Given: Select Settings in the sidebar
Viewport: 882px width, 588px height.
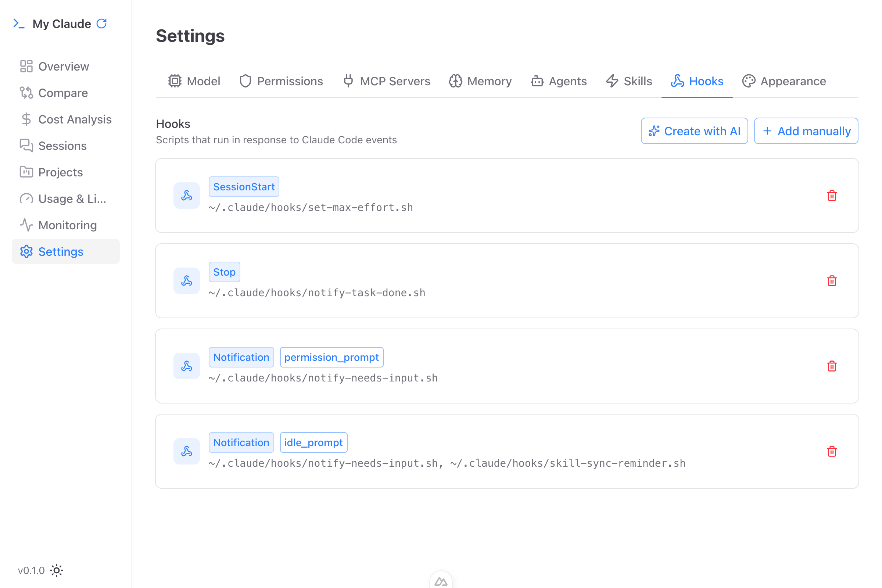Looking at the screenshot, I should click(66, 251).
